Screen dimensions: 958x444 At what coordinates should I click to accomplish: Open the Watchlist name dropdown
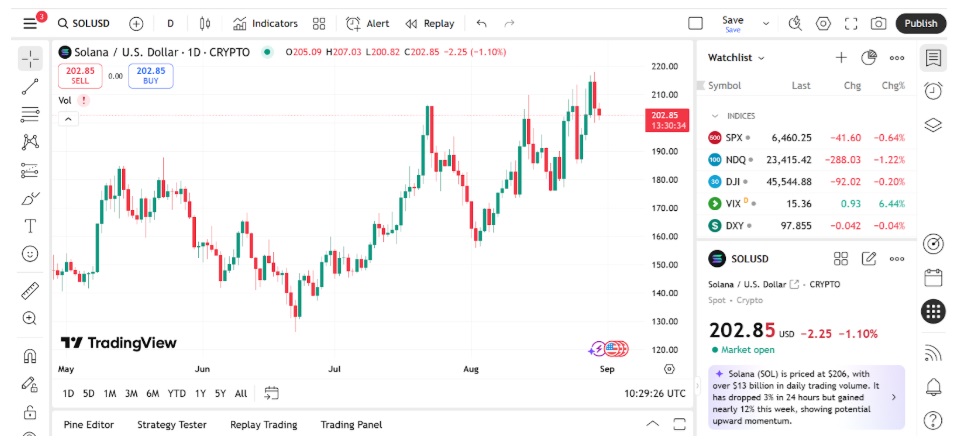click(x=736, y=58)
